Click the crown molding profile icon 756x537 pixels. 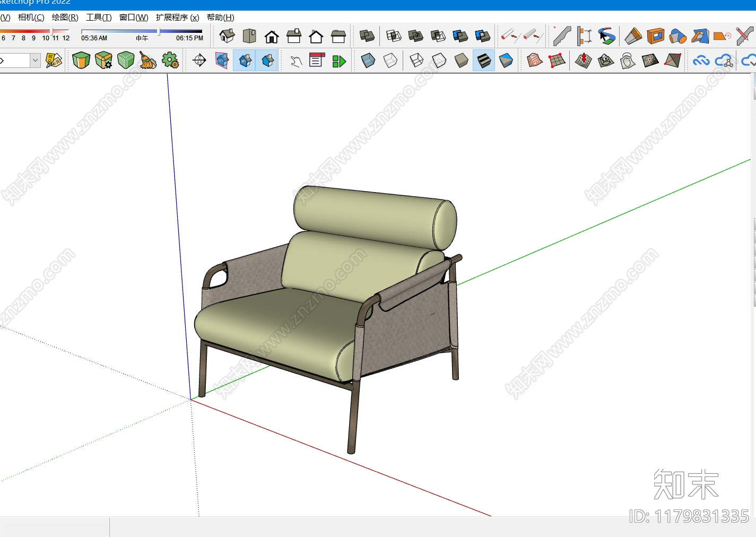pyautogui.click(x=562, y=36)
